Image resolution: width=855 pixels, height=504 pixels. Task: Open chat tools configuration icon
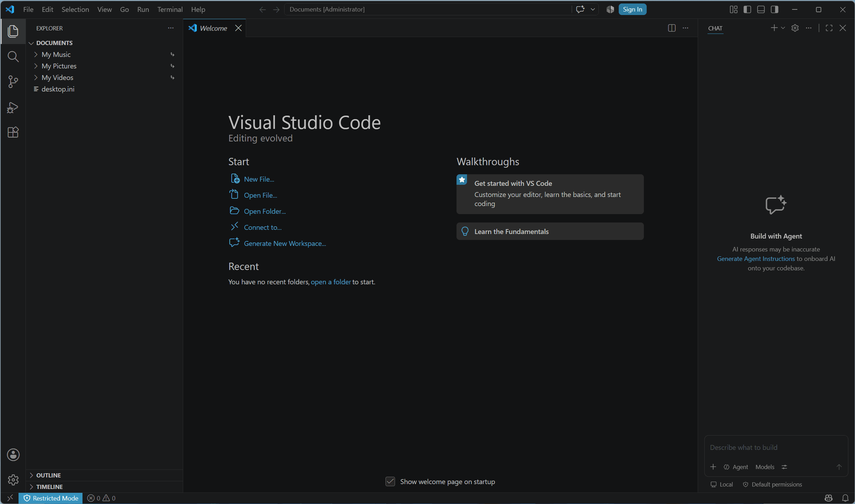784,467
